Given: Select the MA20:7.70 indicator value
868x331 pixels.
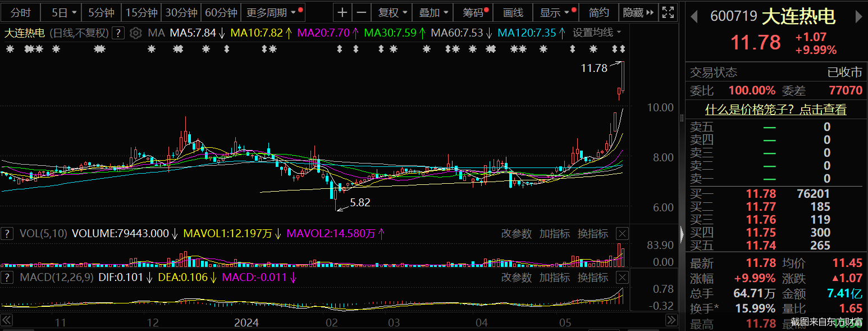Looking at the screenshot, I should [327, 33].
